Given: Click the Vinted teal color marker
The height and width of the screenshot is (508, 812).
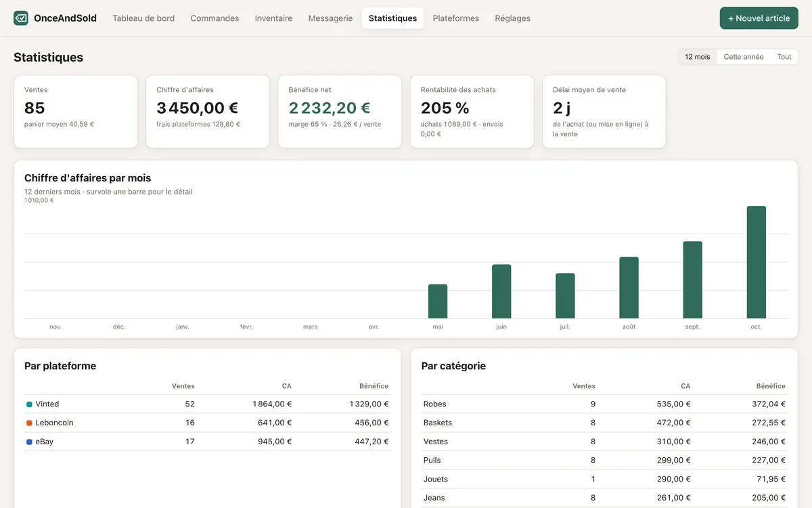Looking at the screenshot, I should coord(29,404).
